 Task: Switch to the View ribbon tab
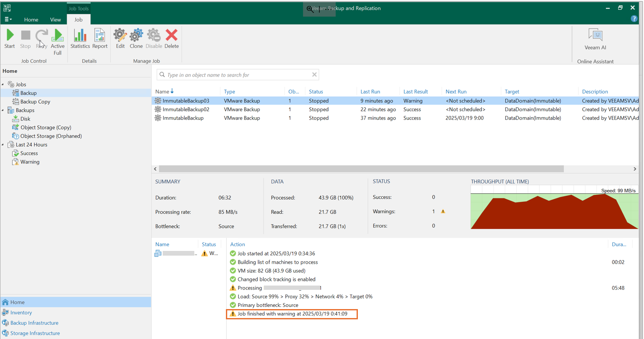tap(56, 20)
